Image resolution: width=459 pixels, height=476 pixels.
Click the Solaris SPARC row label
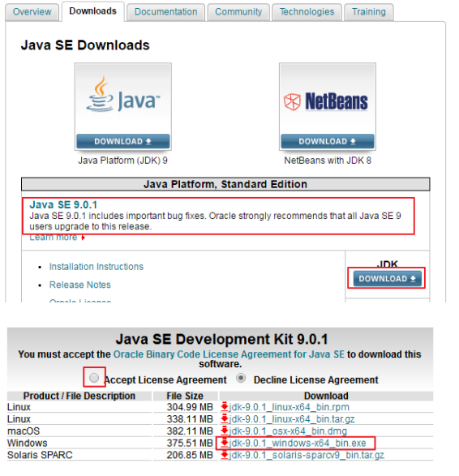click(x=40, y=455)
